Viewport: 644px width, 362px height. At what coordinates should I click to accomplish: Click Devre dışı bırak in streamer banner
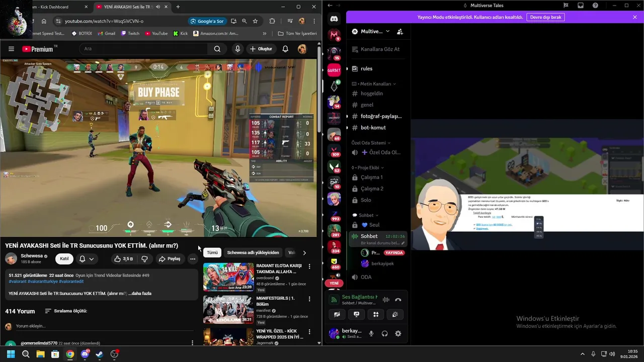(x=546, y=17)
